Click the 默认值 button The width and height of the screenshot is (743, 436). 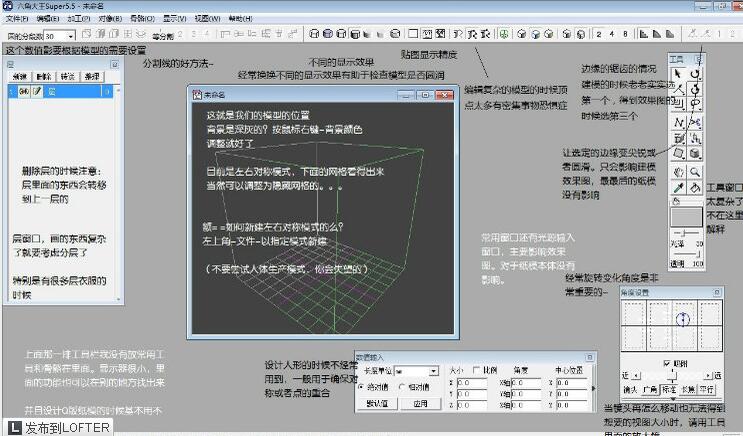tap(377, 404)
